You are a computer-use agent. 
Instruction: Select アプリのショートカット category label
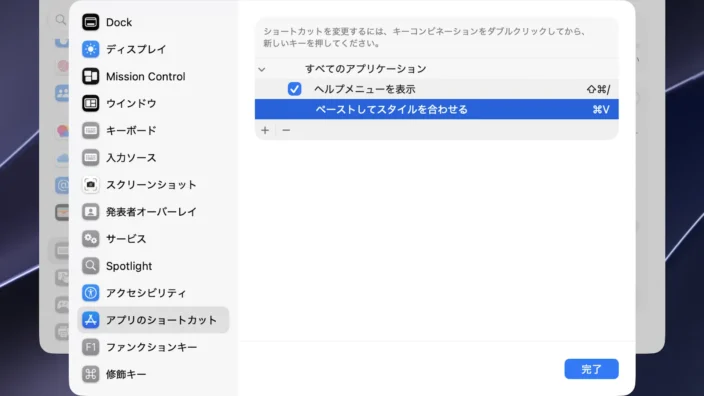coord(161,320)
